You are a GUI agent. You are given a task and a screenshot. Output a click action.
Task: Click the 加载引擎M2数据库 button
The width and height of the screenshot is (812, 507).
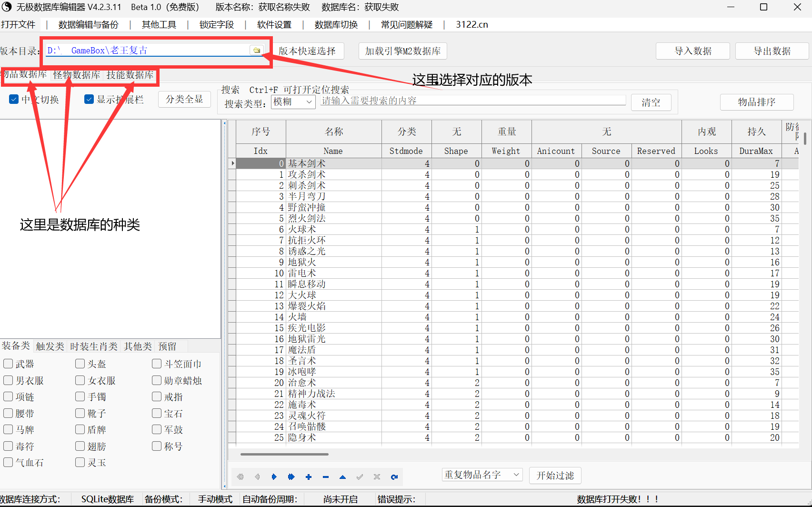tap(403, 51)
